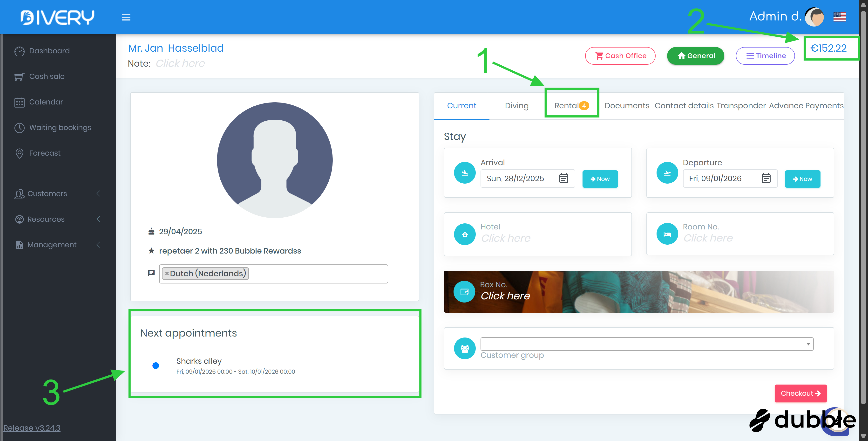The height and width of the screenshot is (441, 868).
Task: Remove the Dutch (Nederlands) language tag
Action: [x=167, y=273]
